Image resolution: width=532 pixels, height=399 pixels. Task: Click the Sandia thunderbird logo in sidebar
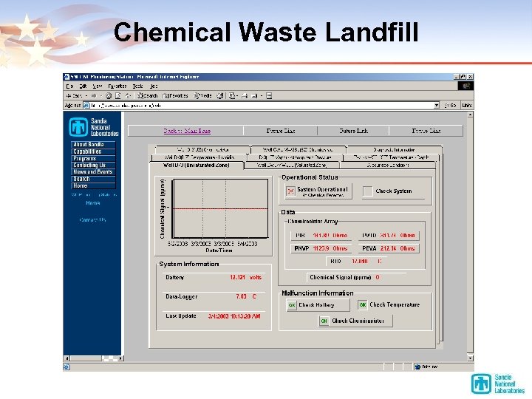point(78,126)
